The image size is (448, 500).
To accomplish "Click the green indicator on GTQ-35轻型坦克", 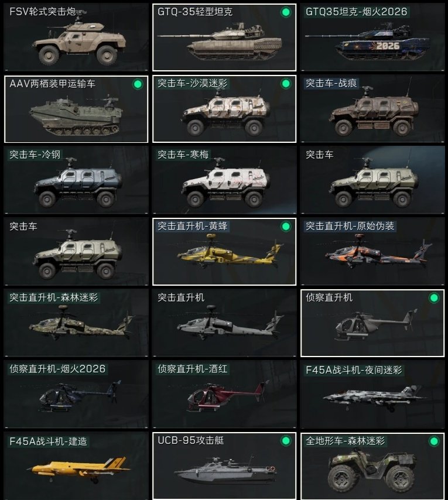I will tap(286, 12).
